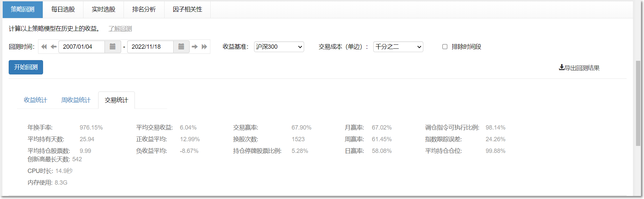This screenshot has width=644, height=199.
Task: Click the 负收益平均 value -8.67%
Action: click(x=189, y=151)
